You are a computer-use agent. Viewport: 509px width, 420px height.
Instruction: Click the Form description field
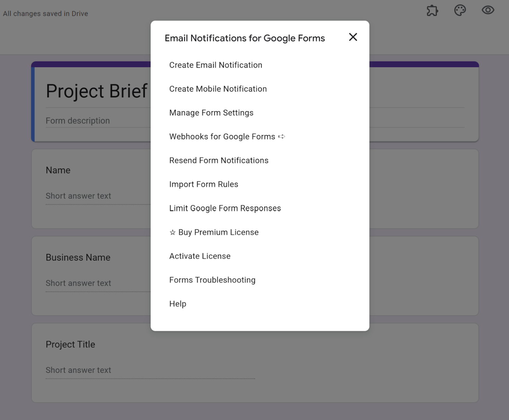(78, 120)
